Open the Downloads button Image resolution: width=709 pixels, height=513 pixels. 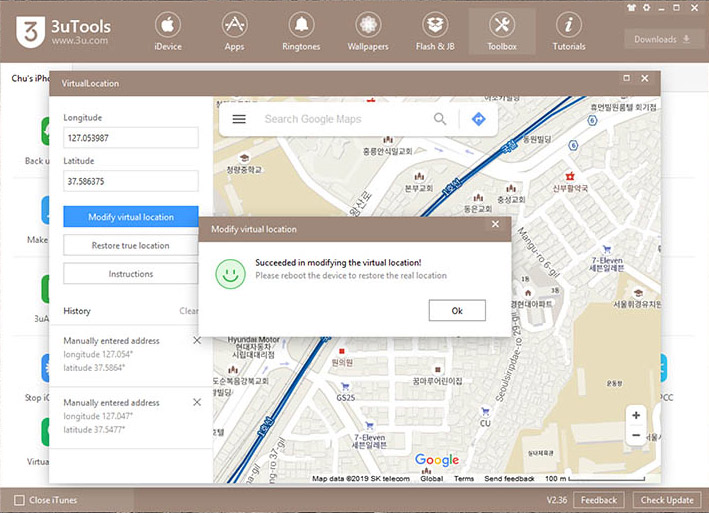coord(662,39)
